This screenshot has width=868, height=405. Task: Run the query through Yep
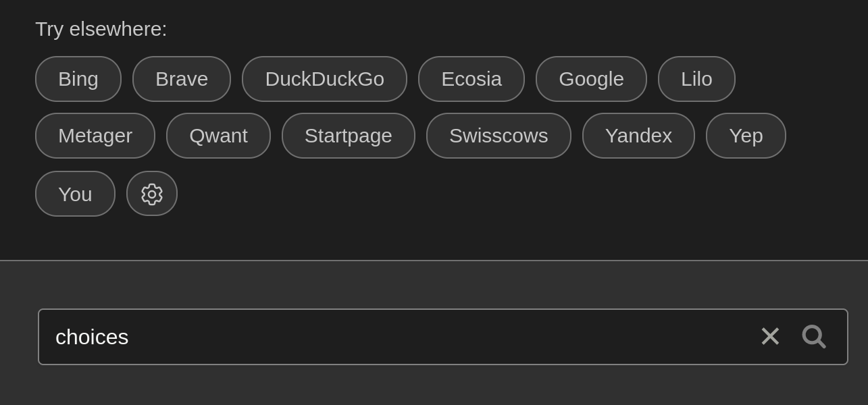click(x=746, y=135)
